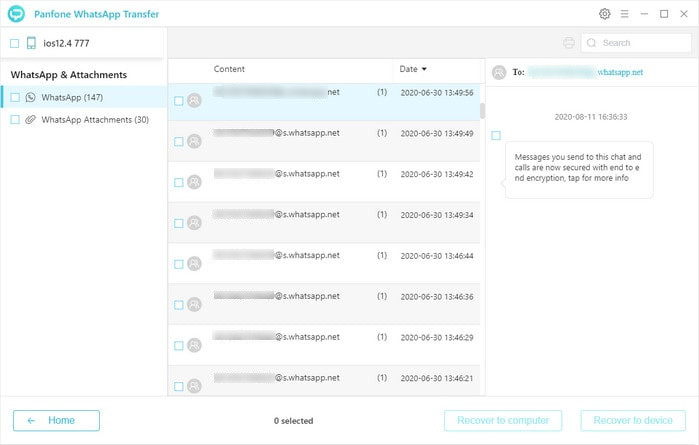Maximize the Panfone window
699x445 pixels.
[x=664, y=14]
